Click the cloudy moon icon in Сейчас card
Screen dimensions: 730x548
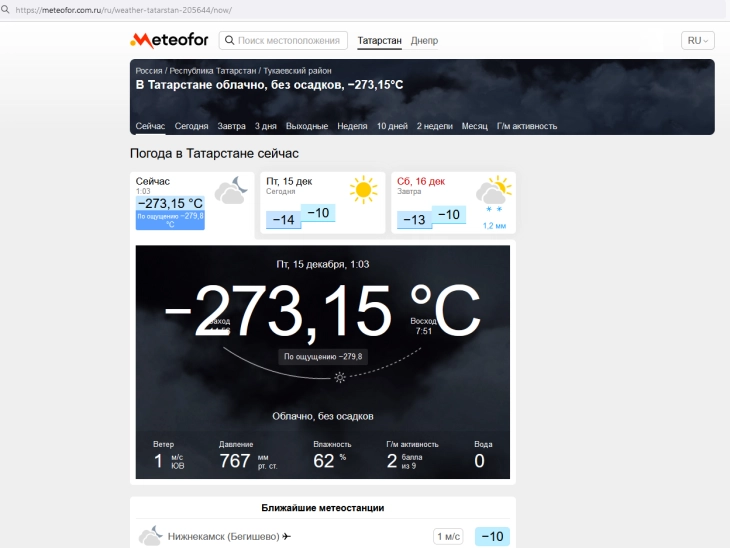[231, 190]
